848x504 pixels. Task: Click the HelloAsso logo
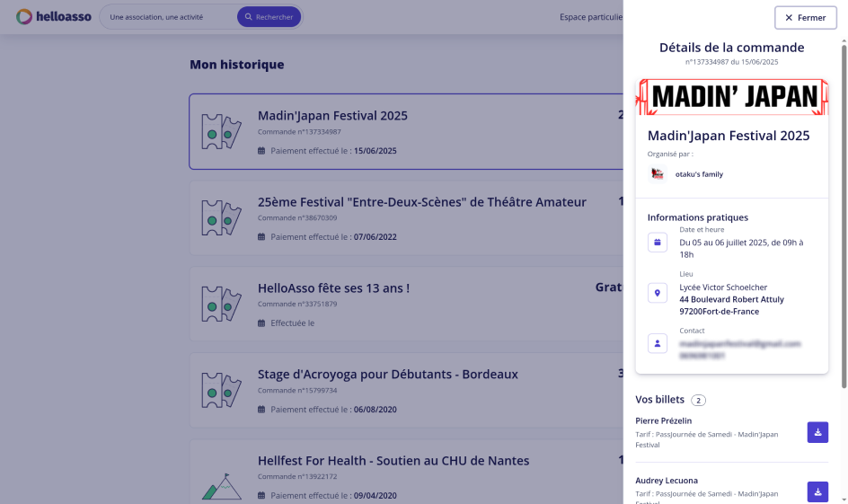click(54, 17)
